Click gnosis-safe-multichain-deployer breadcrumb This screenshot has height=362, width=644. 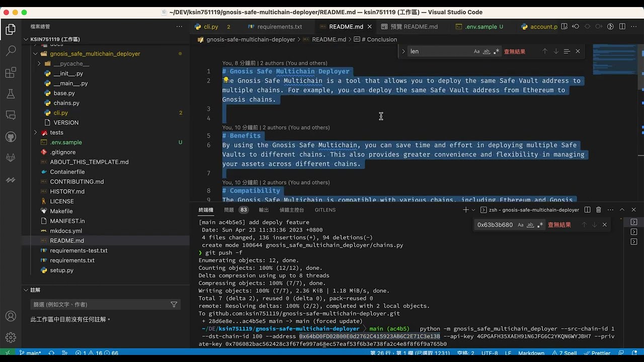coord(251,39)
